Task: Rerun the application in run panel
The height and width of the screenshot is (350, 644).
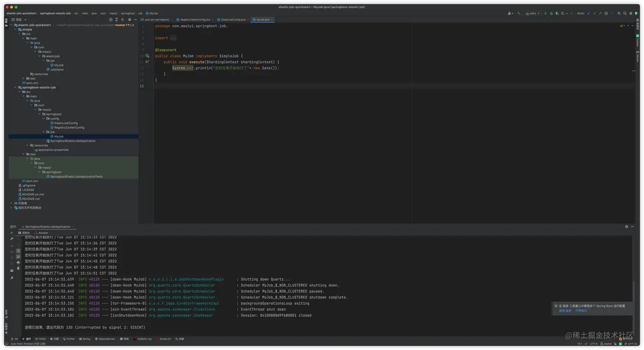Action: pyautogui.click(x=12, y=233)
